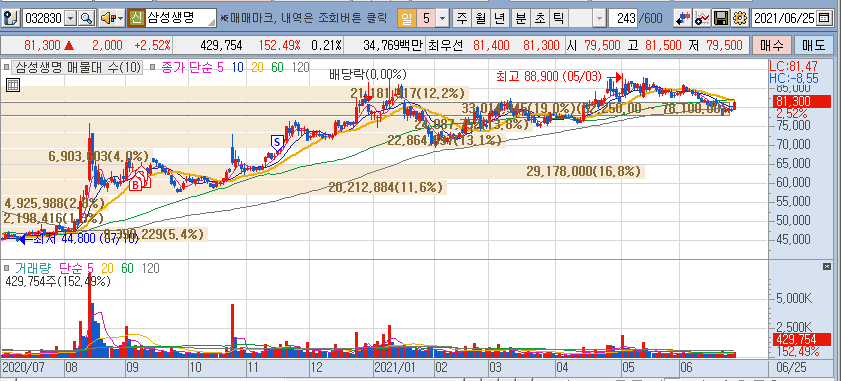Click the grid table icon on chart
841x381 pixels.
coord(13,85)
